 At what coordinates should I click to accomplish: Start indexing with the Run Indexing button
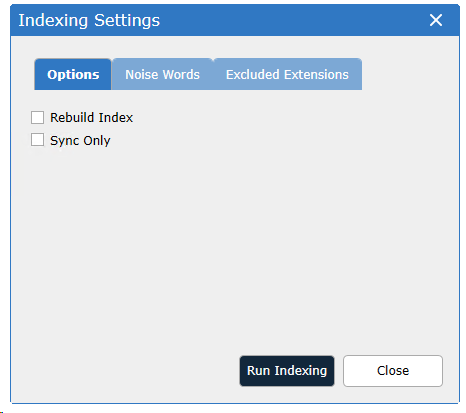click(287, 371)
